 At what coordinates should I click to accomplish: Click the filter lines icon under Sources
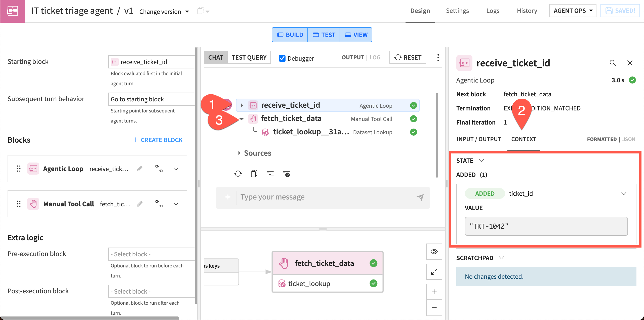[270, 174]
